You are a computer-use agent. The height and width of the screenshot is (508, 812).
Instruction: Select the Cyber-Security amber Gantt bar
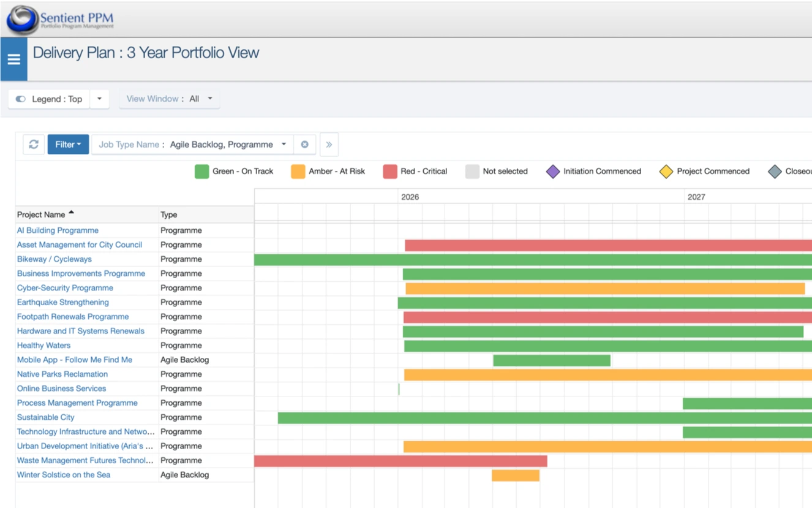605,289
